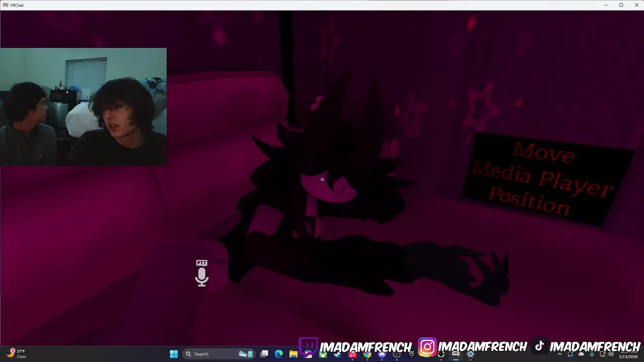The height and width of the screenshot is (362, 644).
Task: Maximize the VRChat window
Action: click(621, 5)
